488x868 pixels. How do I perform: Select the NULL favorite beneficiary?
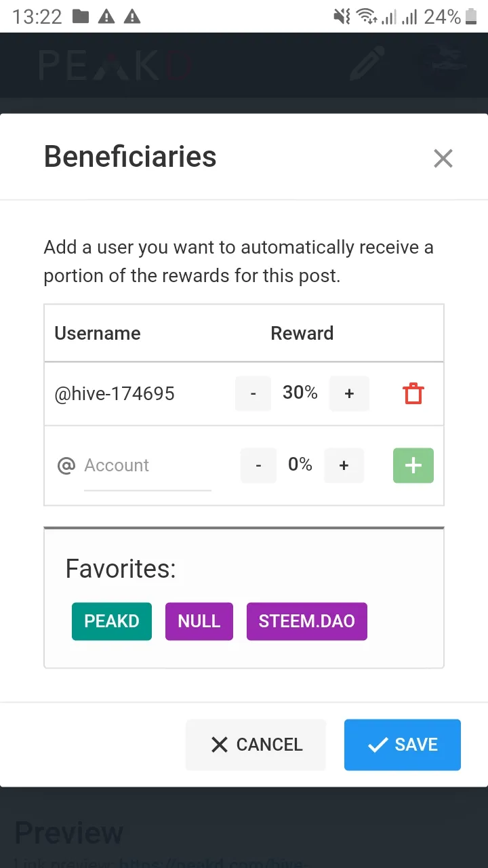coord(199,621)
